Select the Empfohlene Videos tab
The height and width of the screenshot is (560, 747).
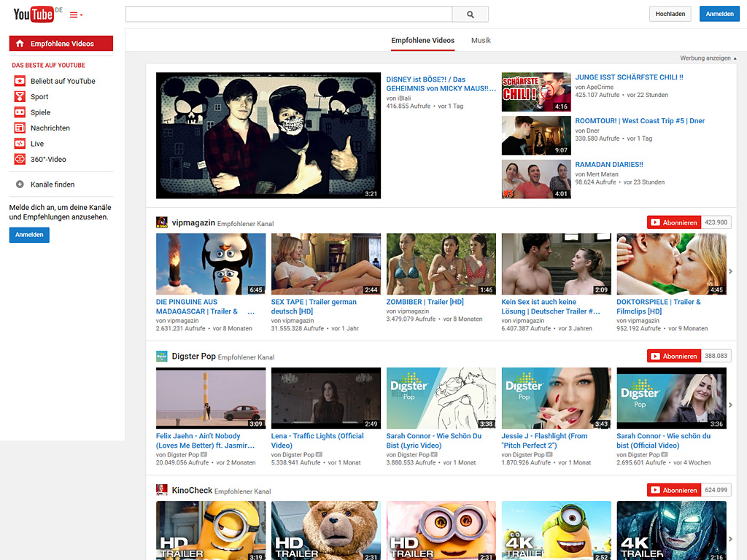[x=422, y=41]
